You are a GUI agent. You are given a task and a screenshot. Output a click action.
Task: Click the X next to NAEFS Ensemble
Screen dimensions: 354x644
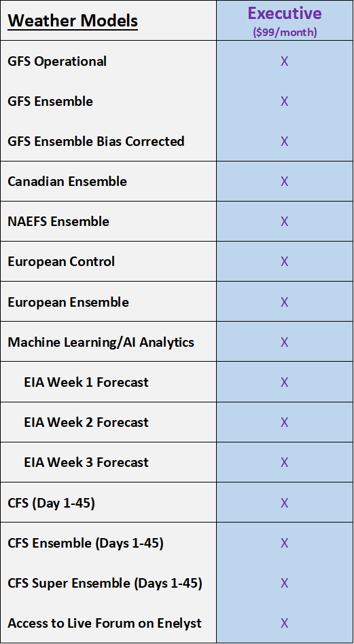pyautogui.click(x=284, y=222)
